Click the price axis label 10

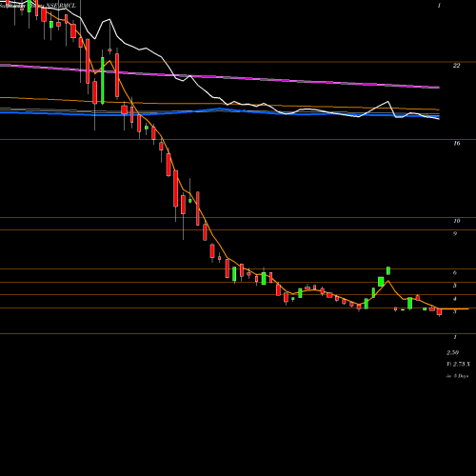(x=456, y=221)
